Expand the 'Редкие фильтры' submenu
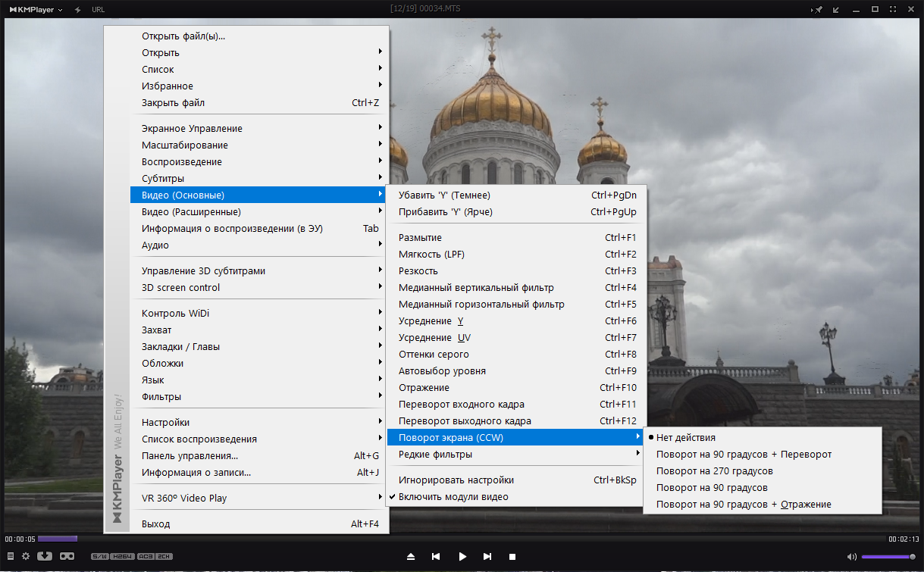 (x=515, y=455)
